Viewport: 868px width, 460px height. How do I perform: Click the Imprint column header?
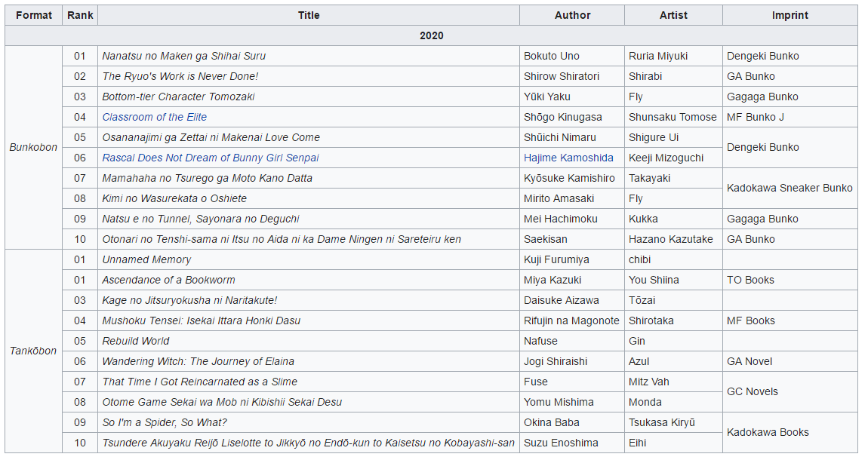coord(790,16)
